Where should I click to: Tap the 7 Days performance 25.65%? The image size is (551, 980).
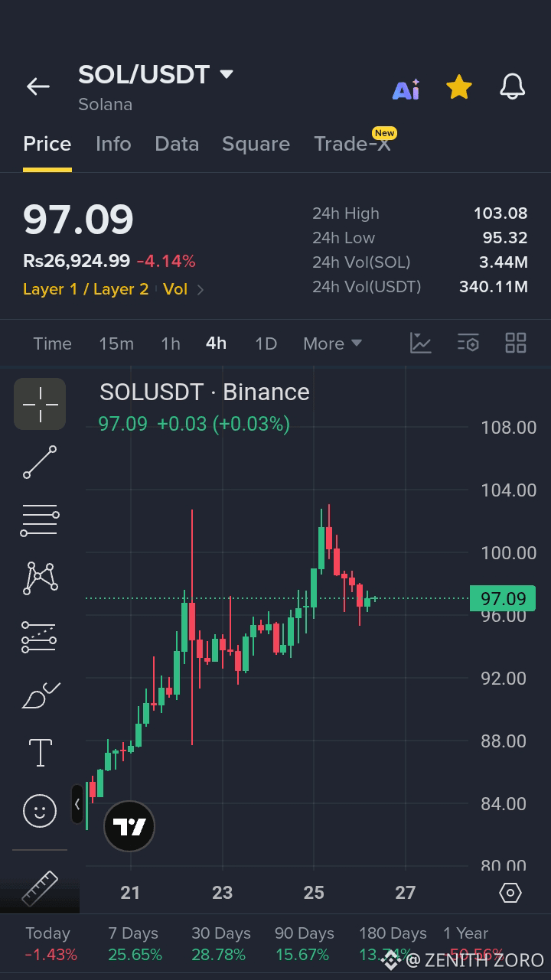click(135, 955)
